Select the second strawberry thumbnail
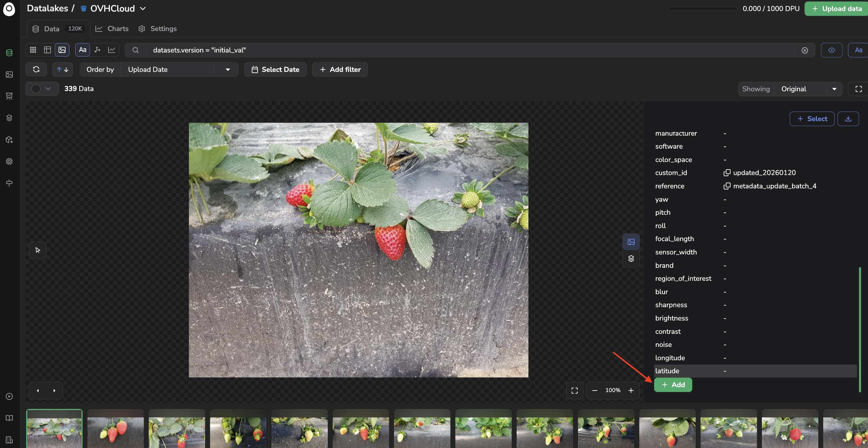This screenshot has width=868, height=448. [x=116, y=429]
